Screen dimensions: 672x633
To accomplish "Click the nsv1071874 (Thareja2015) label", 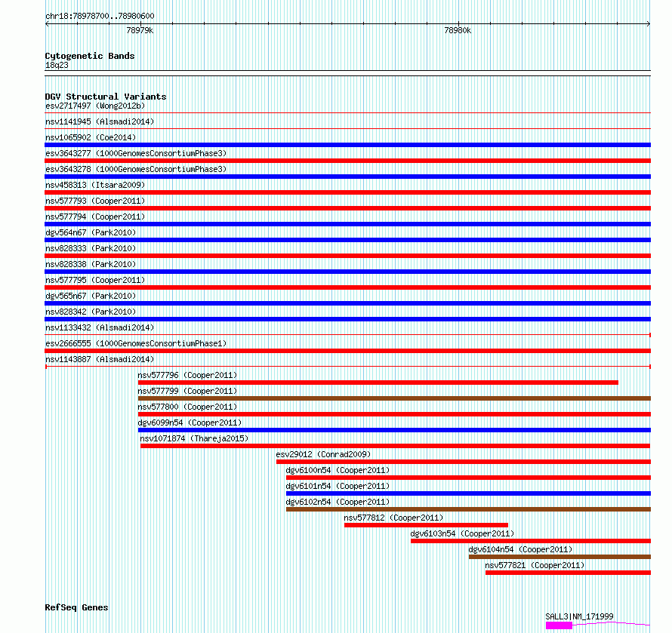I will coord(194,438).
